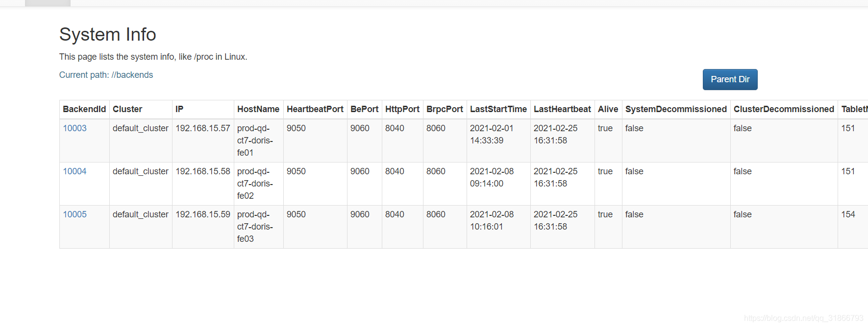Sort the table by ClusterDecommissioned column
The height and width of the screenshot is (327, 868).
[x=783, y=109]
